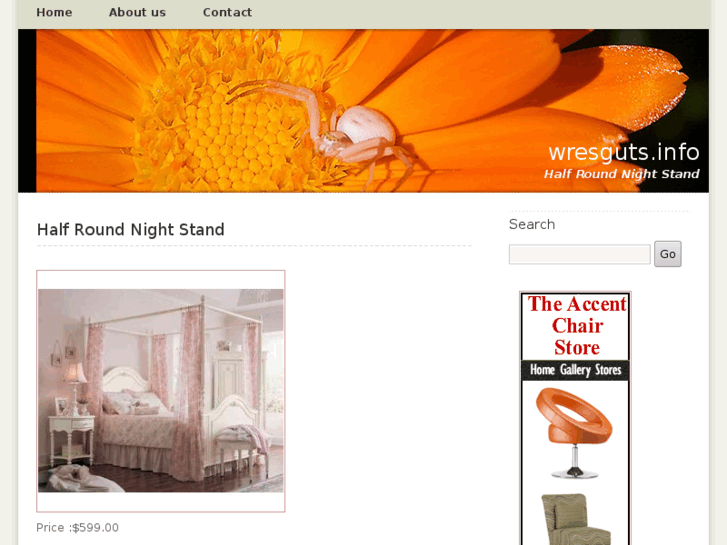Select the green patterned accent chair image

[x=575, y=519]
